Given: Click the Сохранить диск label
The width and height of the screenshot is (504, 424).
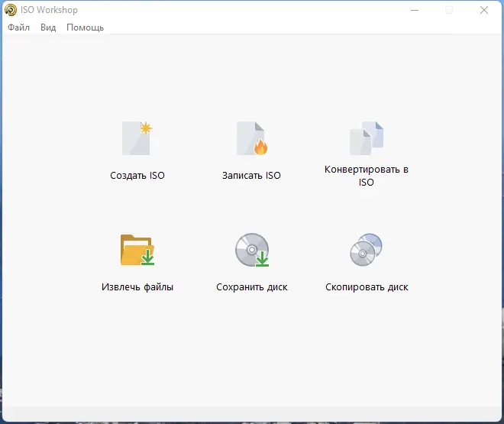Looking at the screenshot, I should 252,287.
